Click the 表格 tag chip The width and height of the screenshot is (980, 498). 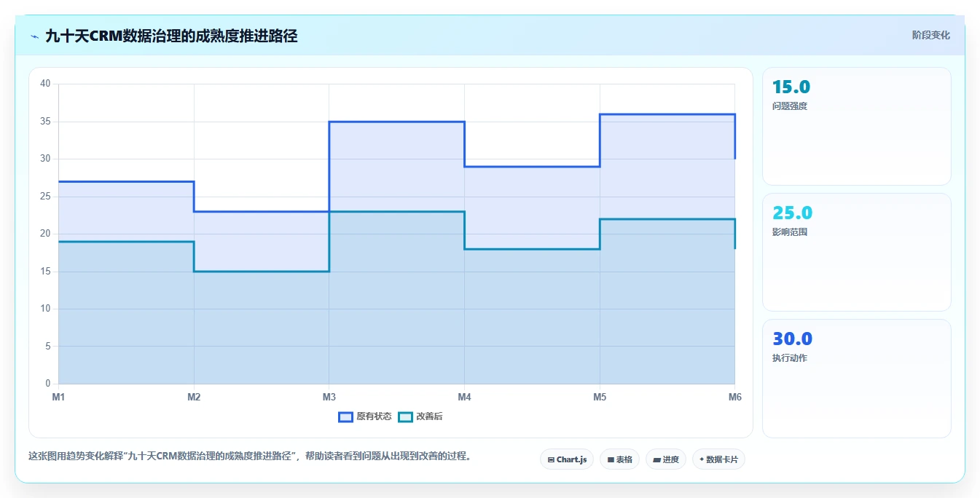click(x=619, y=459)
